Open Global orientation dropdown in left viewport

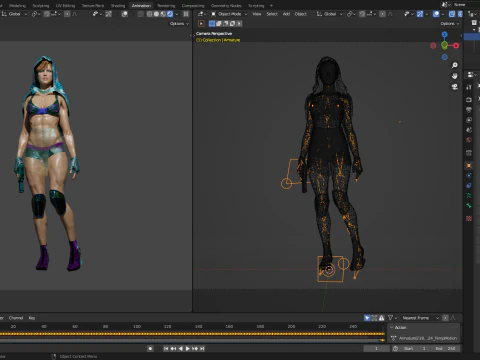(15, 14)
